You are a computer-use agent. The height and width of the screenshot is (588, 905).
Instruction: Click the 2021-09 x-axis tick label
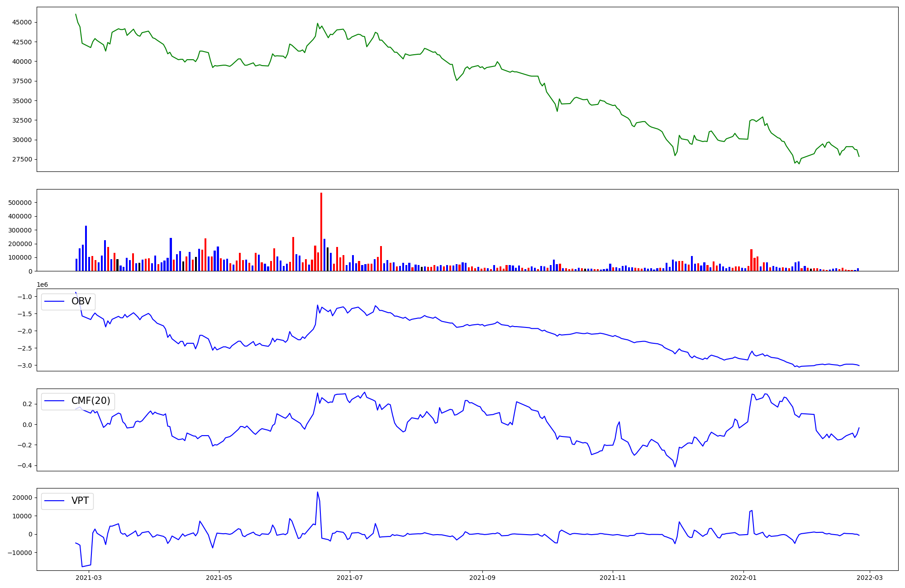(x=482, y=578)
